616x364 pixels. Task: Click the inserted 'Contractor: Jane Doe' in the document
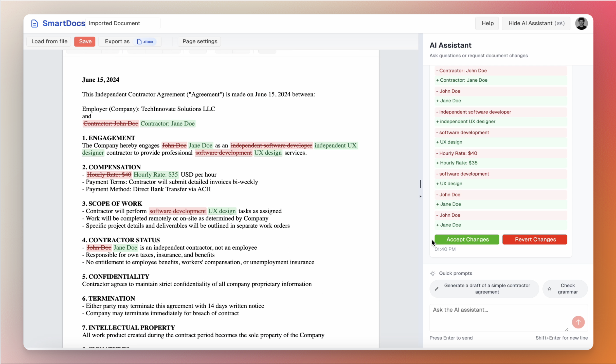(168, 123)
